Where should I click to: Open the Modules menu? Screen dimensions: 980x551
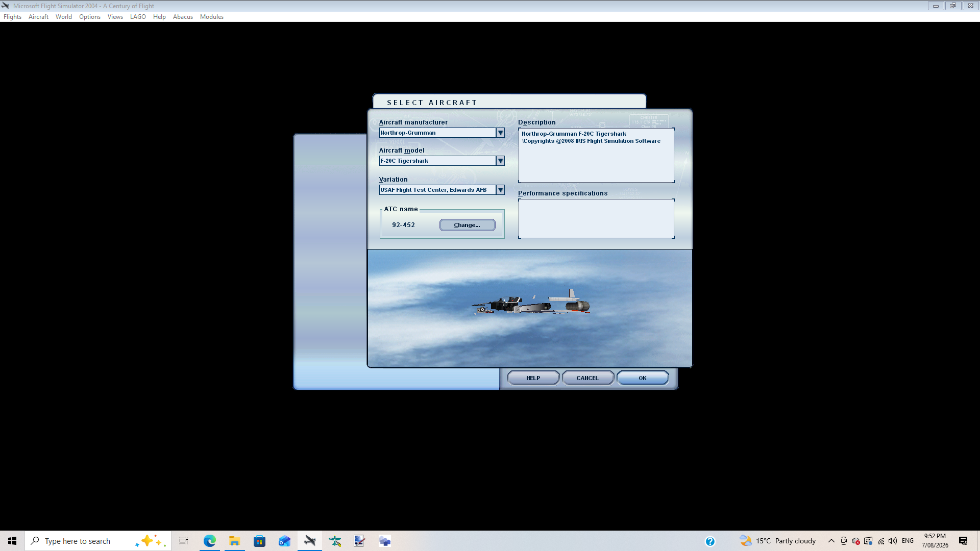pos(212,17)
